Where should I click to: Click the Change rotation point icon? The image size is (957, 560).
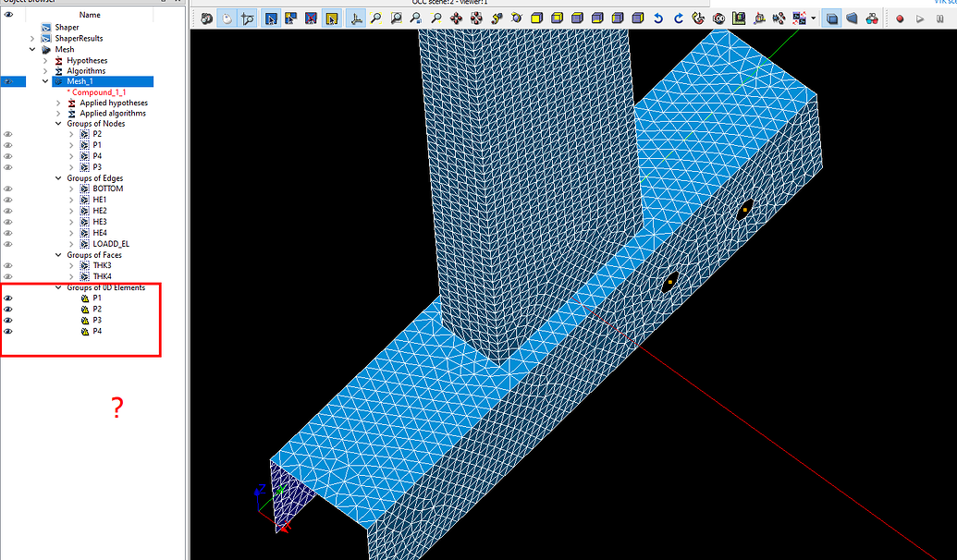pyautogui.click(x=497, y=18)
